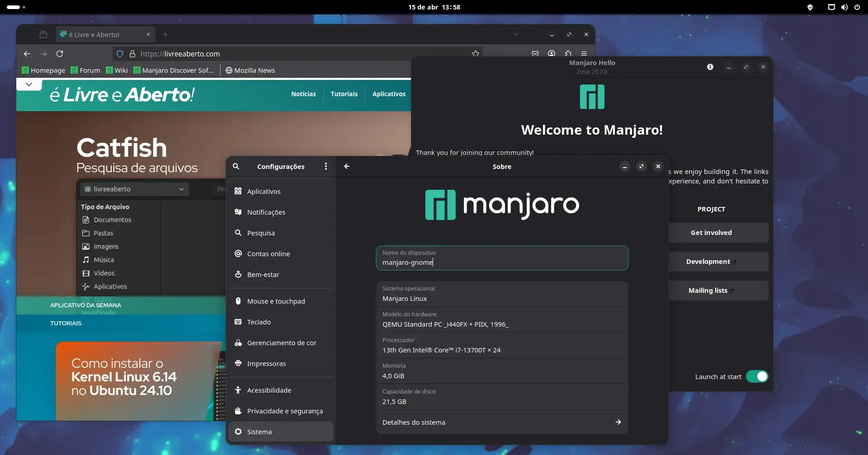The height and width of the screenshot is (455, 868).
Task: Open Mailing lists in Manjaro Hello
Action: 718,290
